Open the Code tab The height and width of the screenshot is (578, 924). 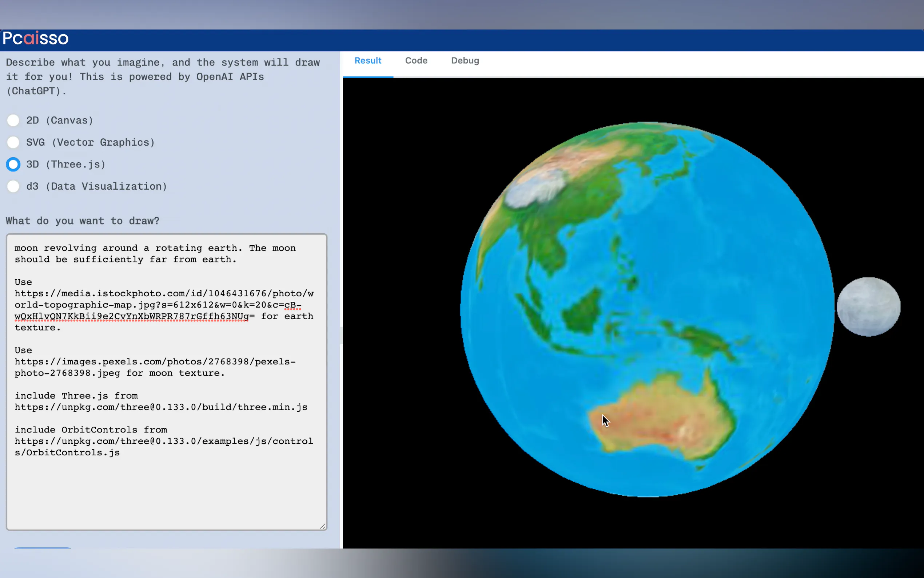(416, 61)
